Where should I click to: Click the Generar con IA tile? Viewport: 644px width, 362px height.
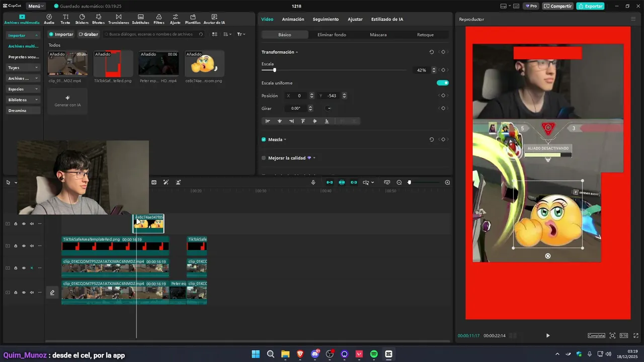pos(67,101)
